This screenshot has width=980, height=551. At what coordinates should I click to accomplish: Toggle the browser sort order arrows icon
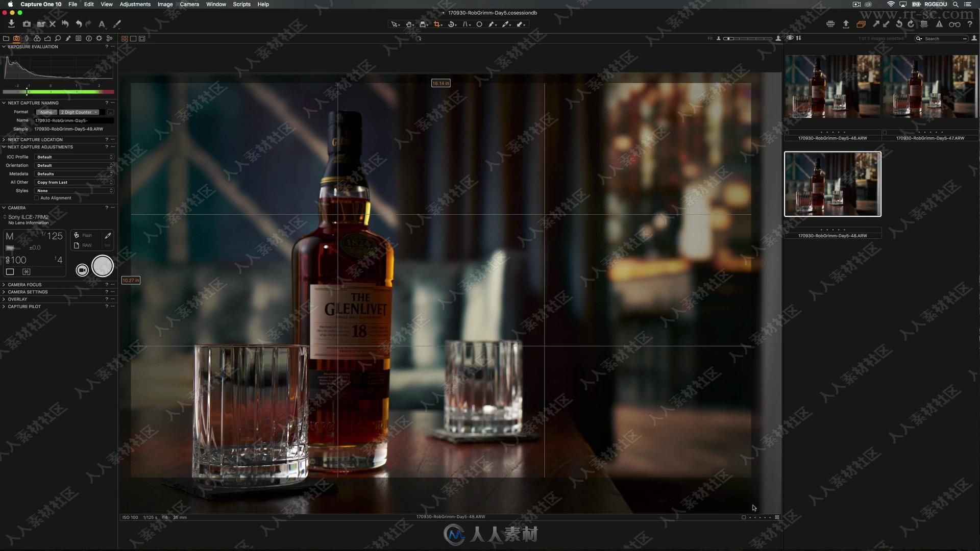799,38
